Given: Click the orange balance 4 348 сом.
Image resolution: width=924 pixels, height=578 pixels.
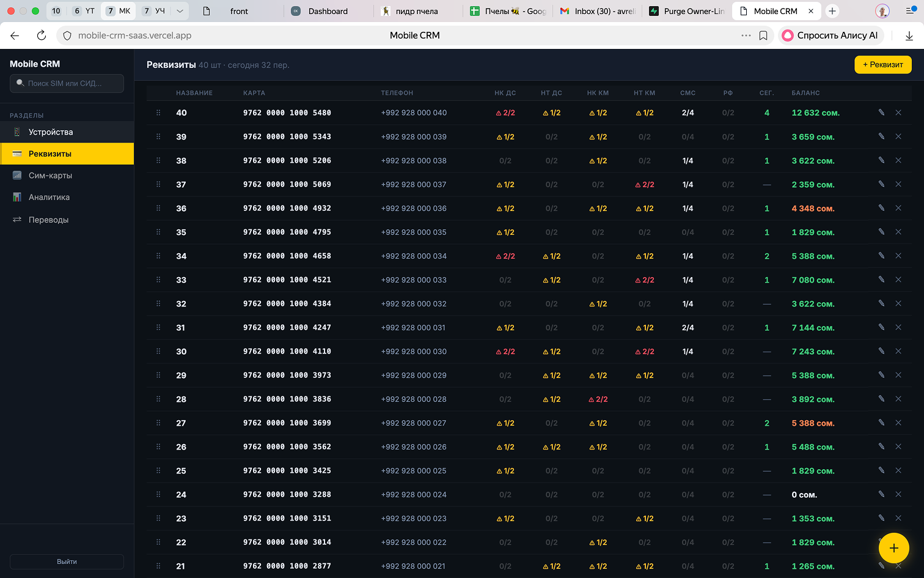Looking at the screenshot, I should (x=813, y=209).
